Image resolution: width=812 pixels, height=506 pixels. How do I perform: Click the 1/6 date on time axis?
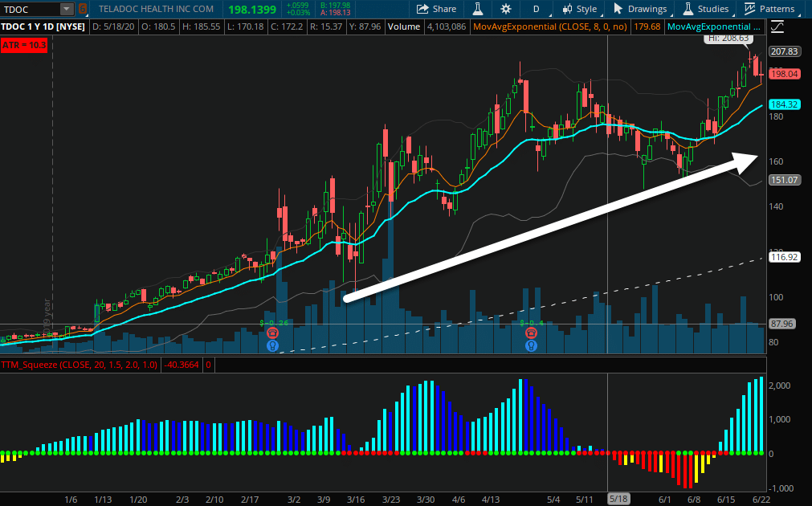(x=71, y=500)
